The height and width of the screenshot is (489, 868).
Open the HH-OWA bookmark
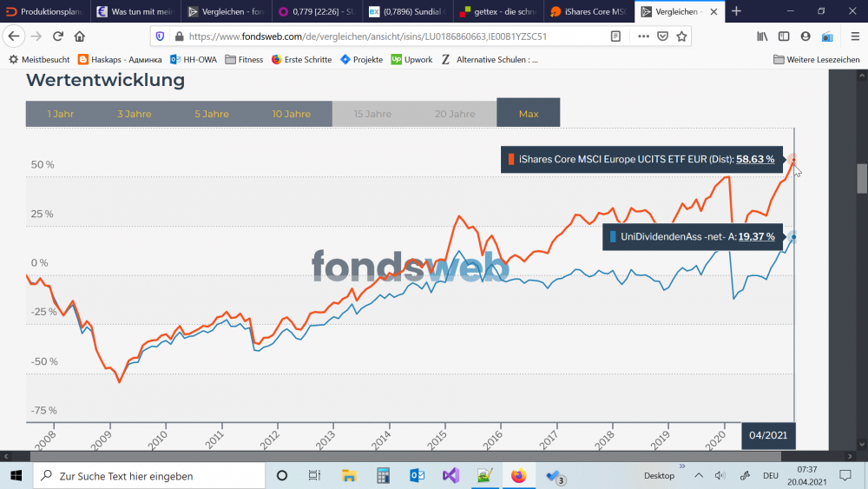[x=194, y=59]
